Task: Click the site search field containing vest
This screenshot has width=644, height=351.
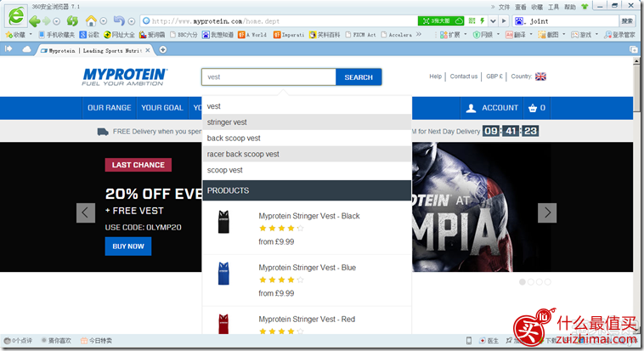Action: [x=268, y=76]
